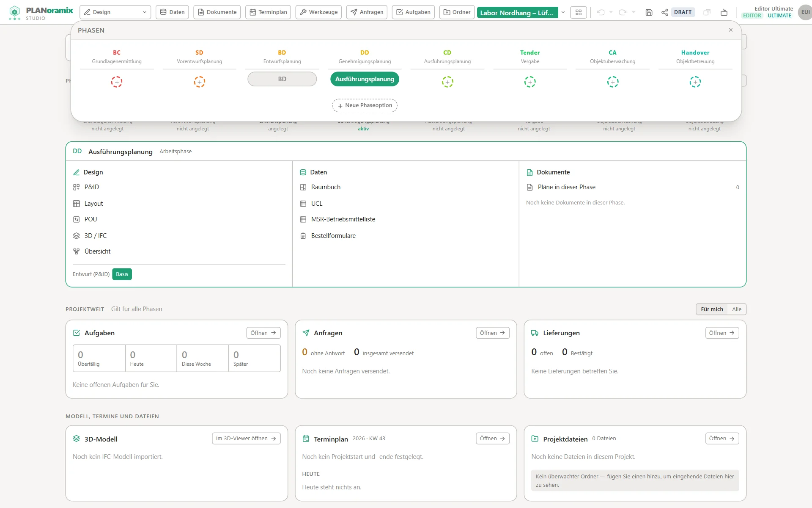Switch filter to Für mich
812x508 pixels.
click(712, 309)
